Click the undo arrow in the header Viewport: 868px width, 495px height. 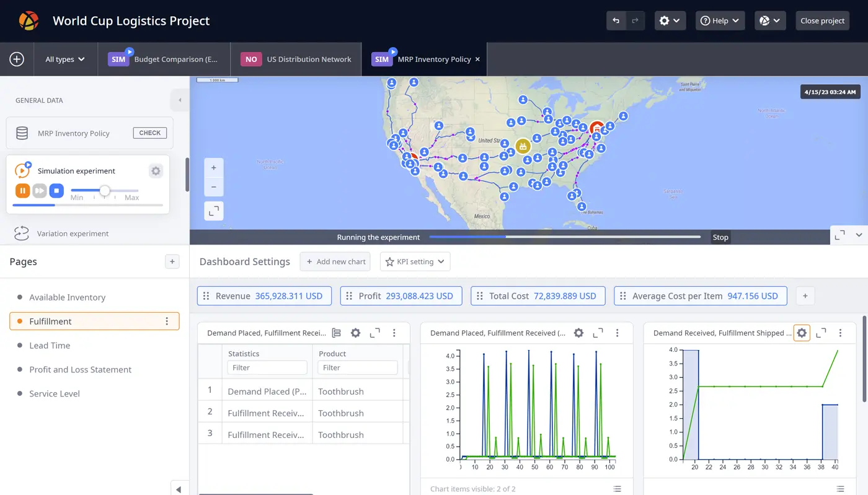point(616,20)
